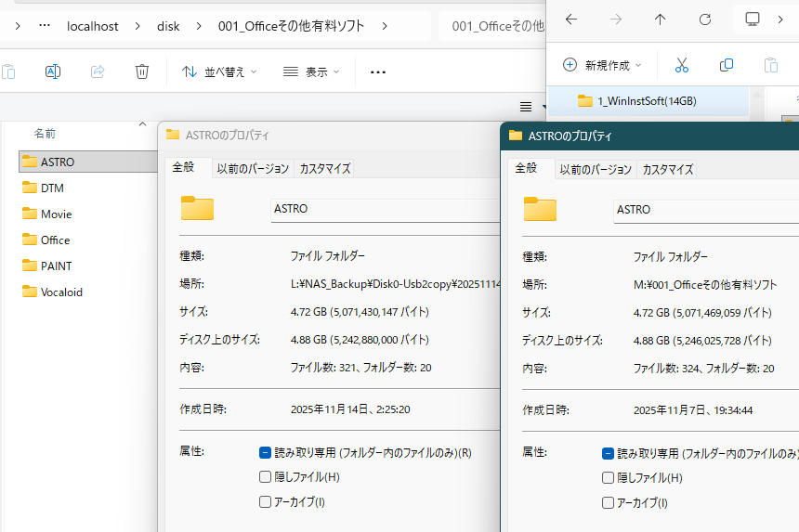The width and height of the screenshot is (799, 532).
Task: Click the rename icon in left Explorer toolbar
Action: (53, 71)
